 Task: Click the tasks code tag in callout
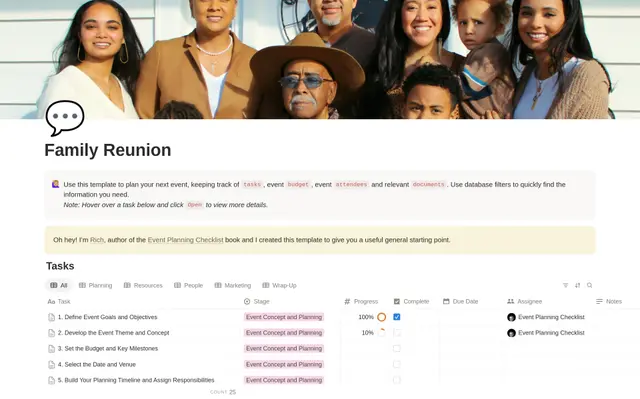click(252, 184)
